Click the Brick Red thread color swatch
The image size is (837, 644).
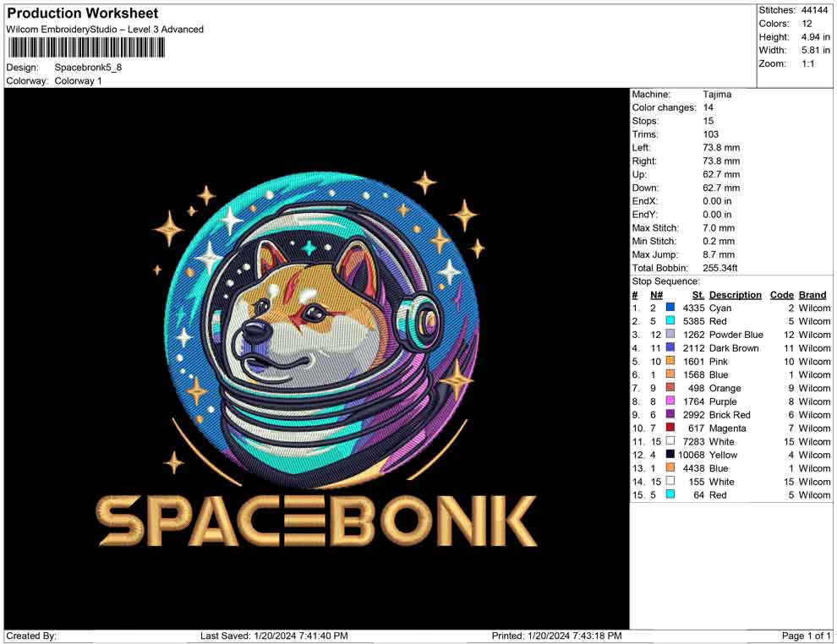[670, 415]
